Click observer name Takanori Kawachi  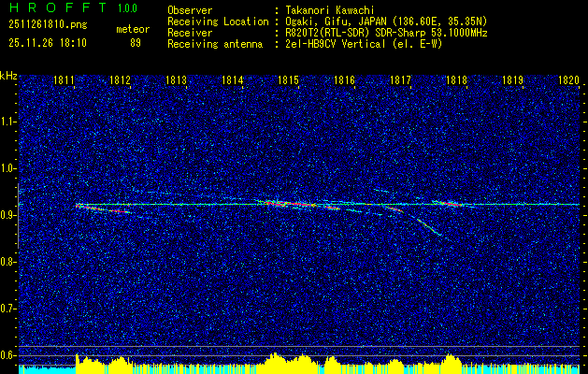328,10
